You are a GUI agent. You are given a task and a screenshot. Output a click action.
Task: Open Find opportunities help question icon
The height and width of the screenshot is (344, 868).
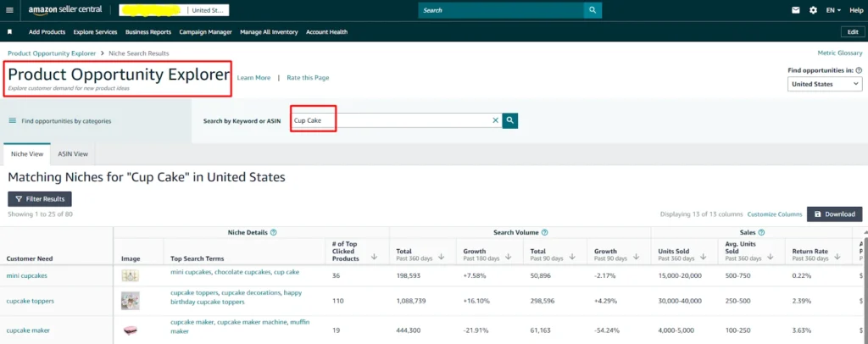[x=859, y=70]
